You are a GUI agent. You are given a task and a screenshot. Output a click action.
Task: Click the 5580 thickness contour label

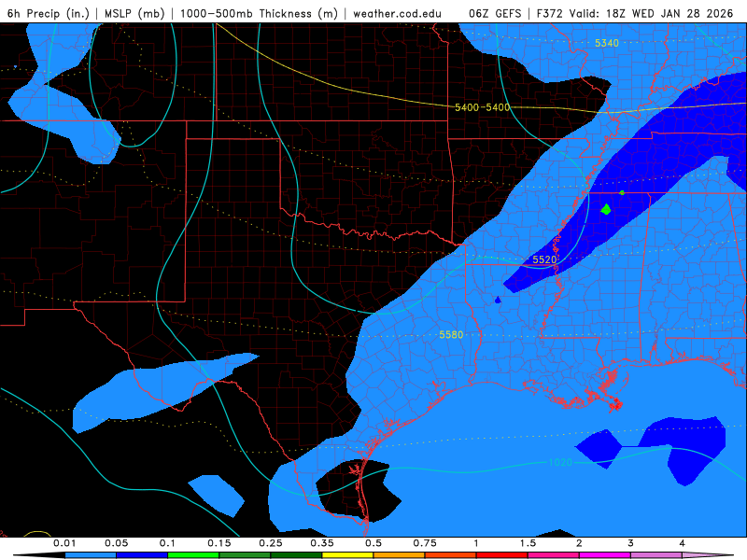pyautogui.click(x=451, y=335)
